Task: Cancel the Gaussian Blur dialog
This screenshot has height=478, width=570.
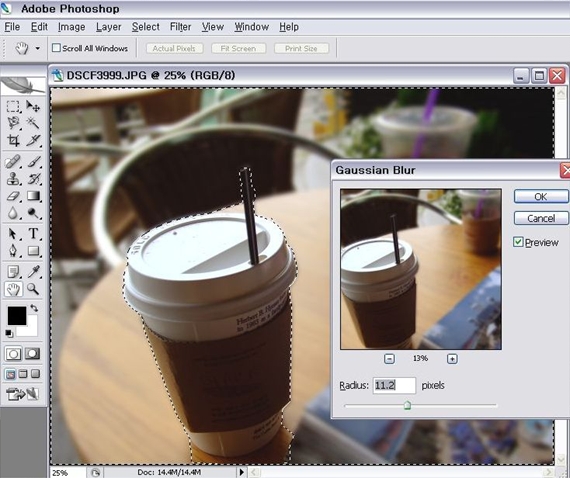Action: coord(541,218)
